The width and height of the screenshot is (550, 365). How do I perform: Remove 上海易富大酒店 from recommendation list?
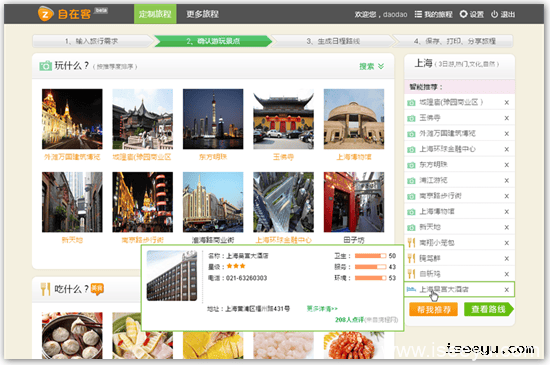click(x=507, y=290)
